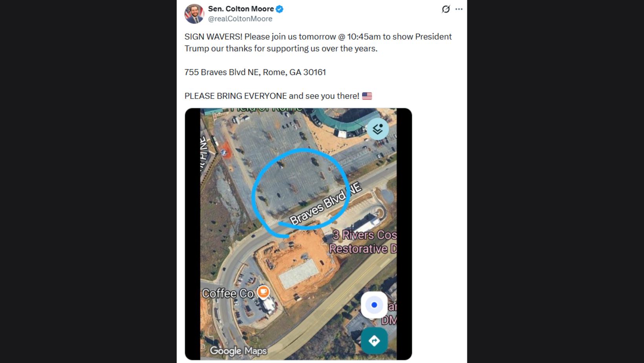Click the Grok slashed-circle icon
644x363 pixels.
coord(446,9)
